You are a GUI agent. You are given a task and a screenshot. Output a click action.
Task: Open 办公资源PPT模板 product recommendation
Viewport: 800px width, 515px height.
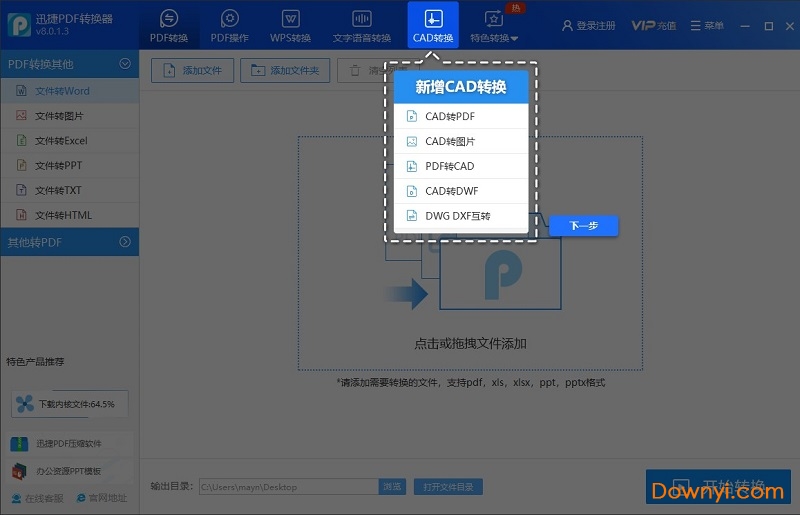pyautogui.click(x=70, y=471)
